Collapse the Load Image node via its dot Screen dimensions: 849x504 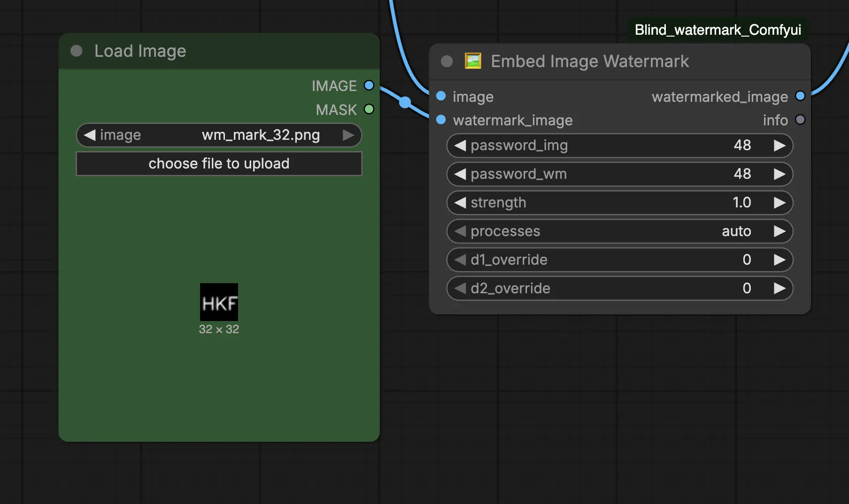click(76, 51)
